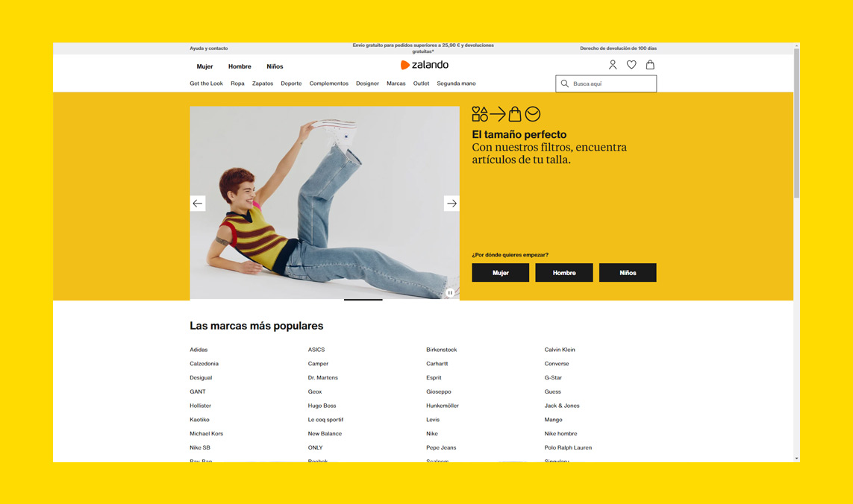Open Gioseppo brand link
Viewport: 853px width, 504px height.
pos(439,391)
